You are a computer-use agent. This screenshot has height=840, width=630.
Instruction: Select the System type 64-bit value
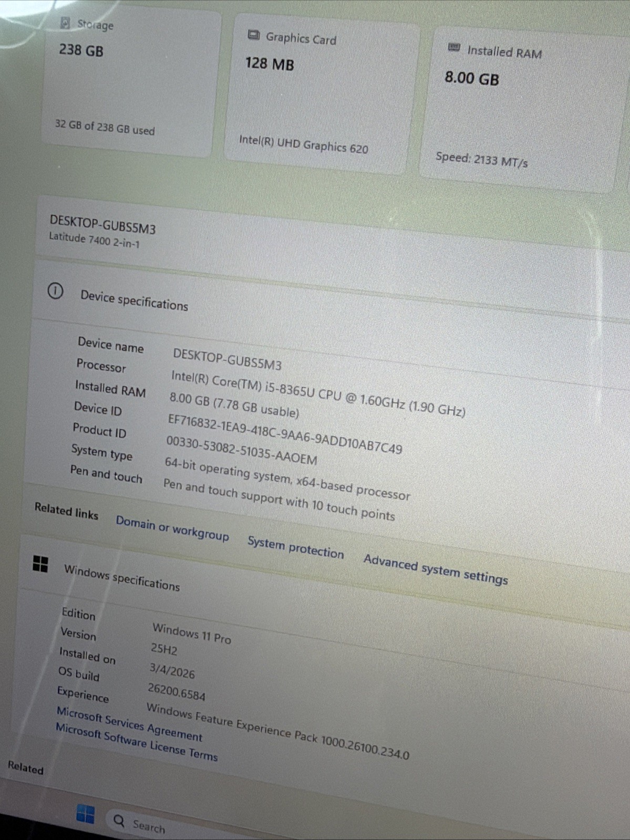(287, 479)
